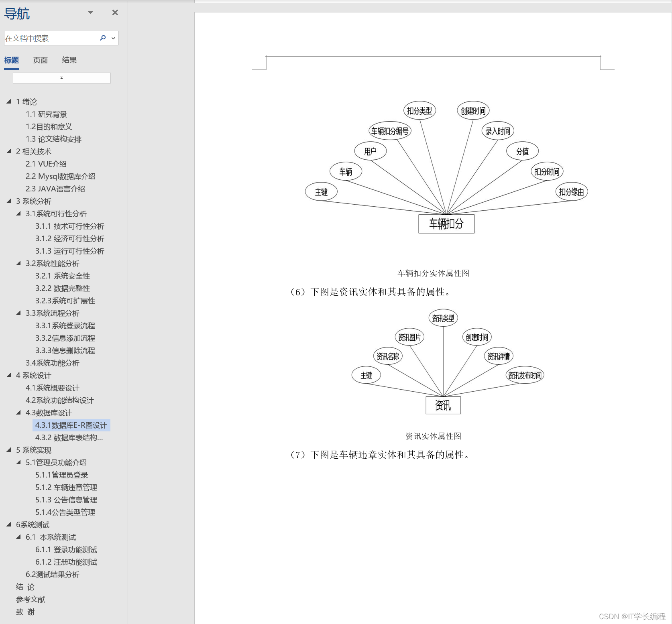The width and height of the screenshot is (672, 624).
Task: Go to heading 4.2系统功能结构设计
Action: pyautogui.click(x=60, y=400)
